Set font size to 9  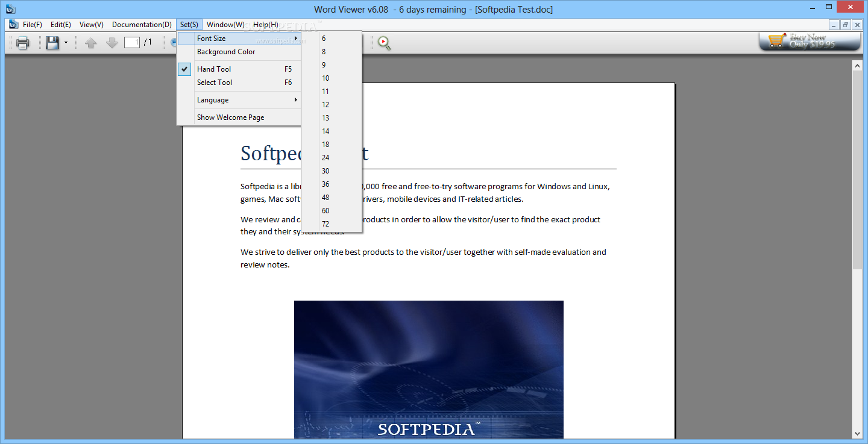point(332,65)
